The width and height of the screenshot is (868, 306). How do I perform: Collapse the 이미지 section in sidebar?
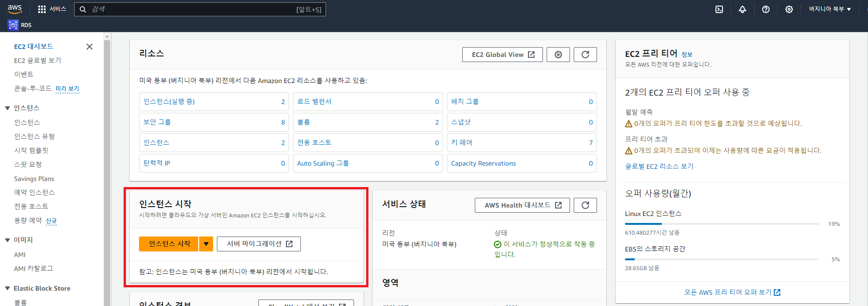pyautogui.click(x=7, y=240)
